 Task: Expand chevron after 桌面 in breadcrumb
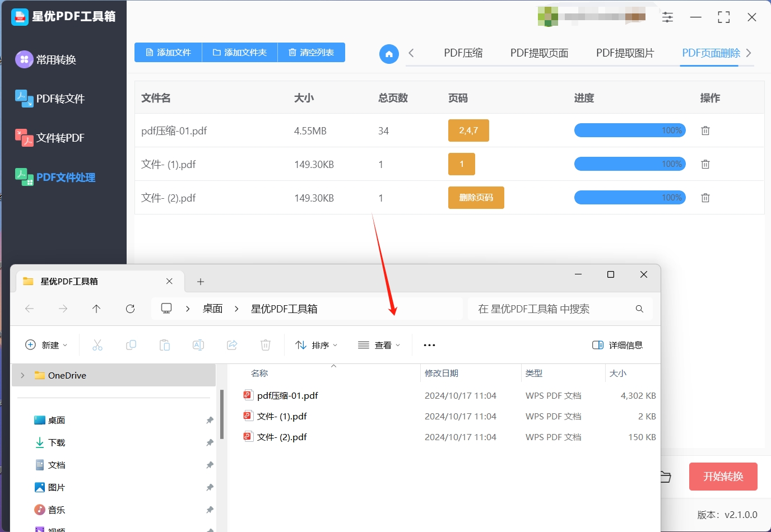pyautogui.click(x=236, y=309)
